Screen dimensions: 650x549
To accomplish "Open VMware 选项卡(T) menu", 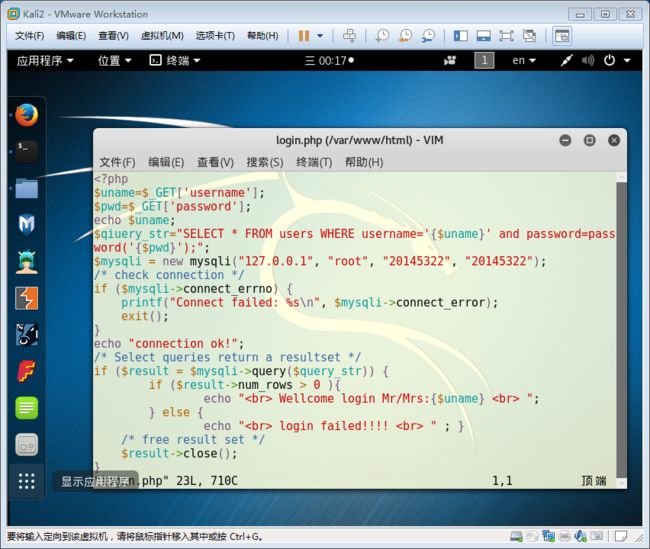I will point(215,36).
